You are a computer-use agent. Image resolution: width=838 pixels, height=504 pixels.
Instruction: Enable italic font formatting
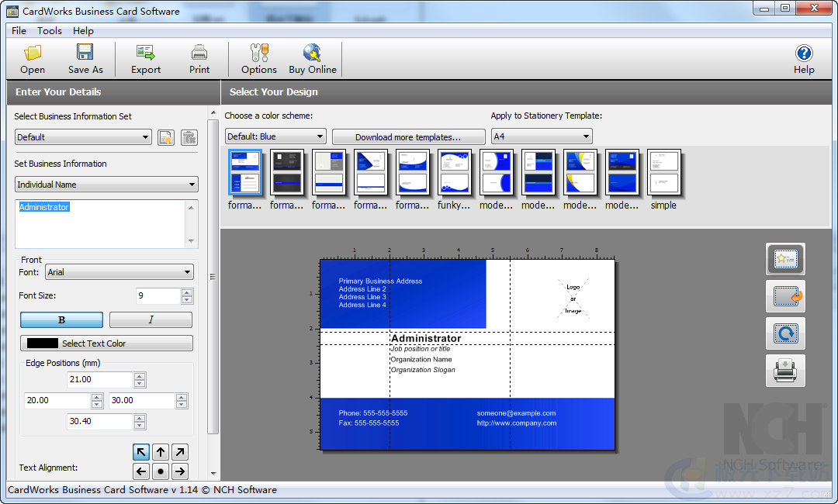151,319
